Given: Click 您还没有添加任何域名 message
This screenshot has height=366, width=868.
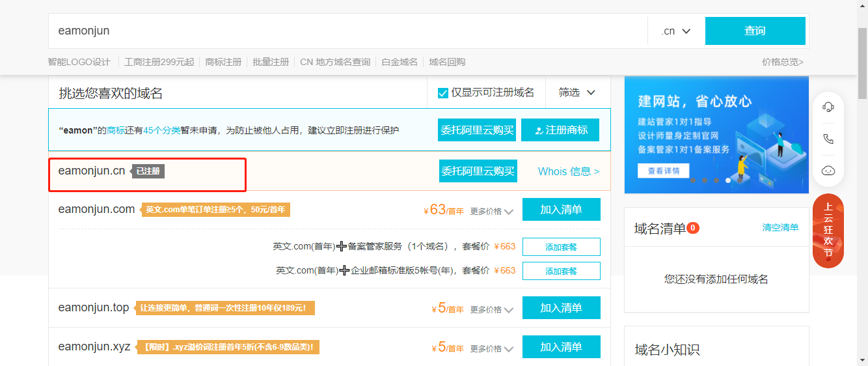Looking at the screenshot, I should click(x=716, y=279).
